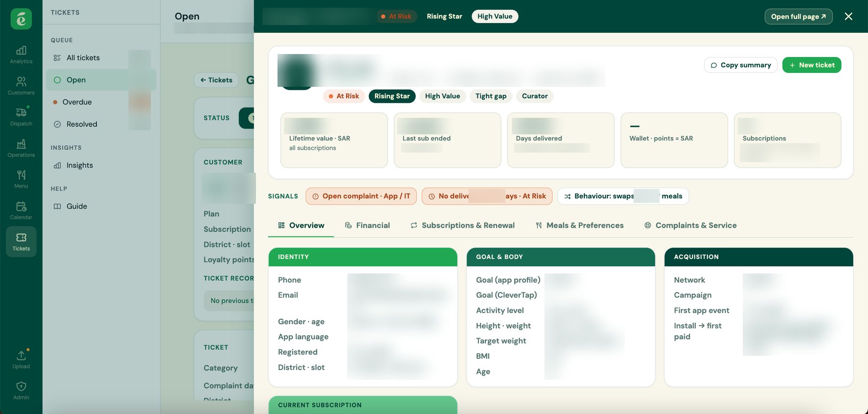Open the Dispatch truck icon

pos(21,117)
